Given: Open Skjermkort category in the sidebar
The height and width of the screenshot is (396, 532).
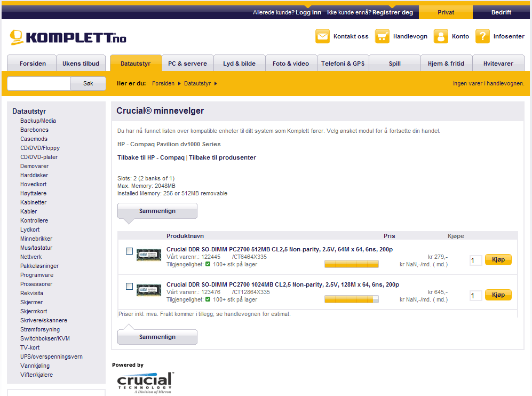Looking at the screenshot, I should [34, 311].
